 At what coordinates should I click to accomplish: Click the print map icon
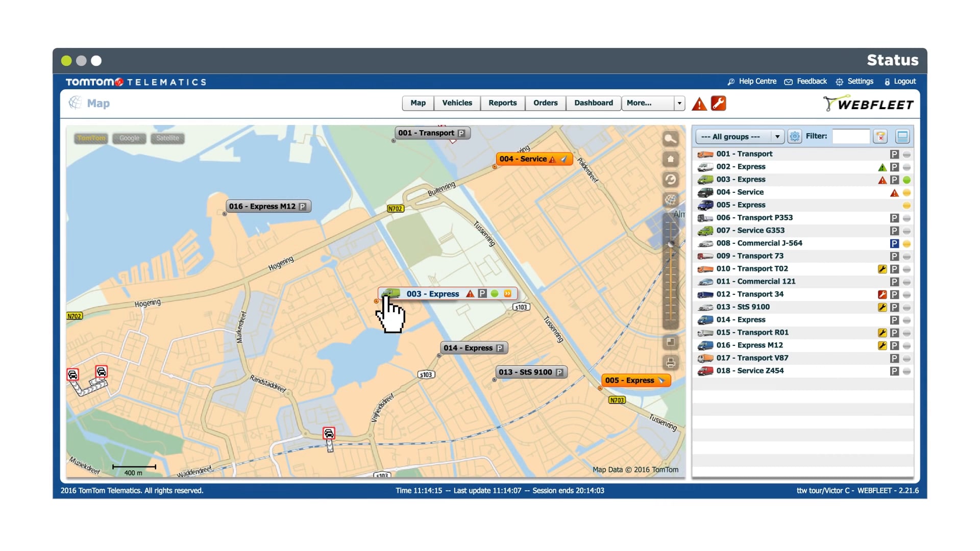670,363
